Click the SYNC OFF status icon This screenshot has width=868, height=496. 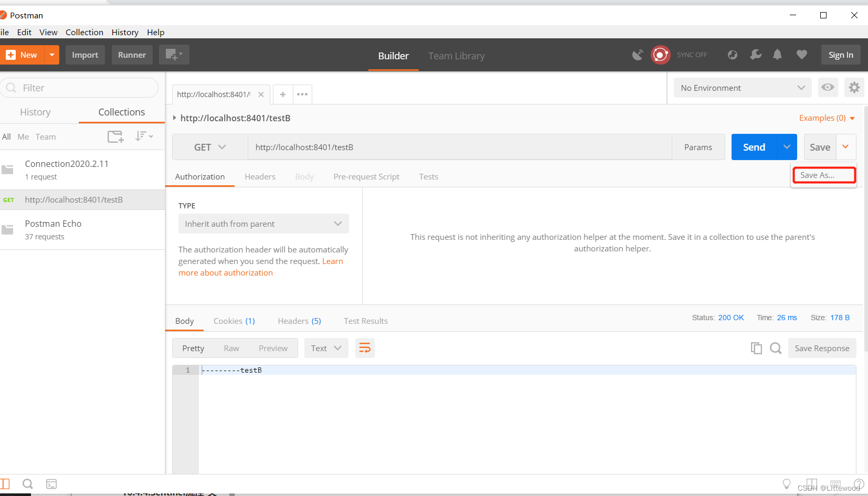point(660,55)
